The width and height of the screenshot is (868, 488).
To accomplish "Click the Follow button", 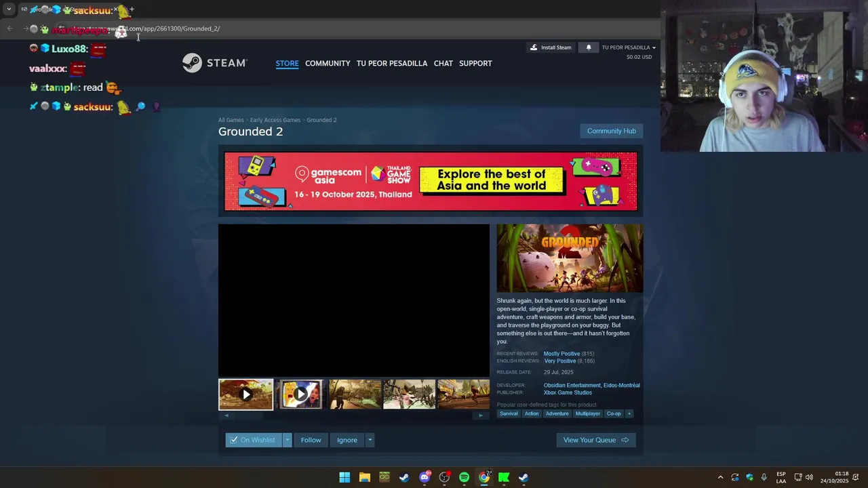I will pyautogui.click(x=311, y=440).
